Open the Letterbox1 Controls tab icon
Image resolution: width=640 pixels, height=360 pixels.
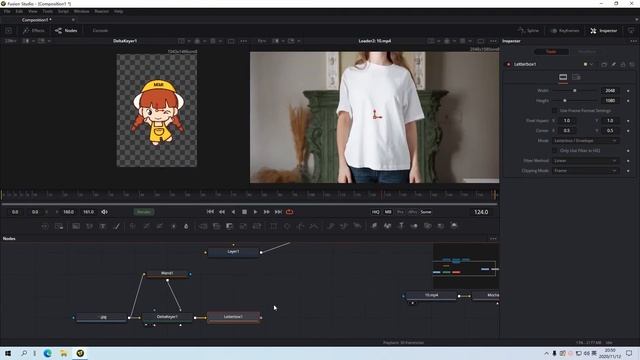coord(563,77)
